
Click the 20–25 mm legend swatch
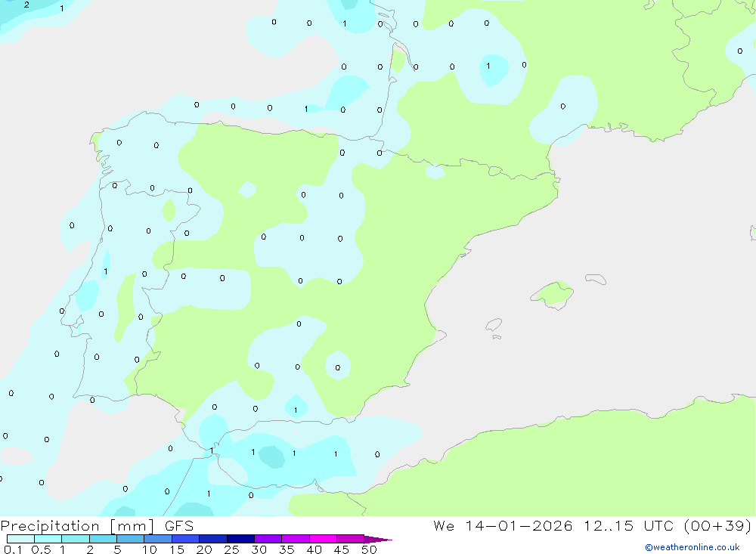[213, 539]
